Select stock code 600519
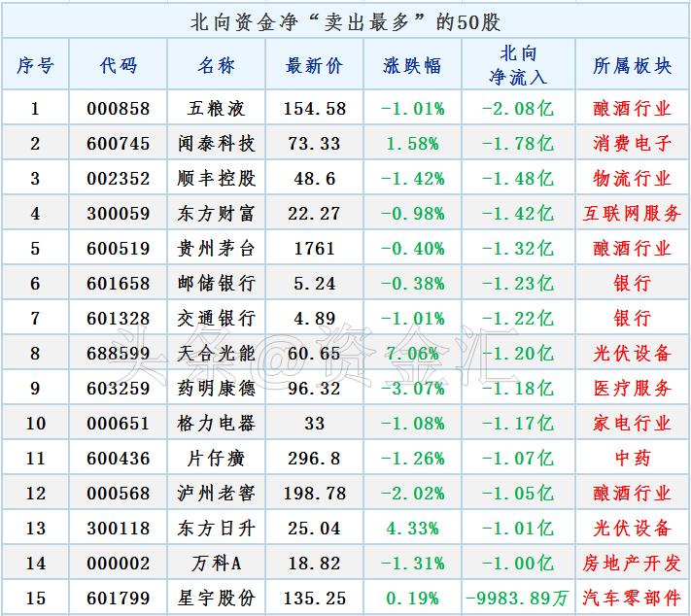The image size is (691, 616). click(119, 248)
